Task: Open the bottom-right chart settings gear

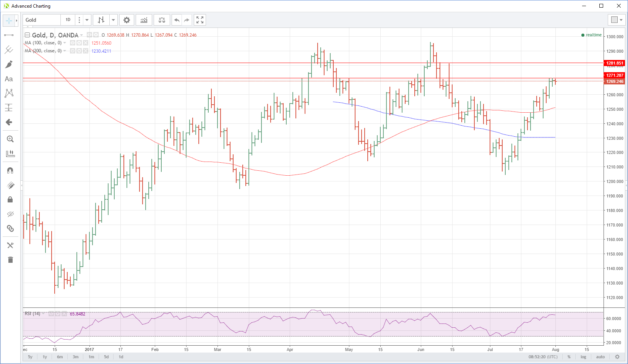Action: (617, 357)
